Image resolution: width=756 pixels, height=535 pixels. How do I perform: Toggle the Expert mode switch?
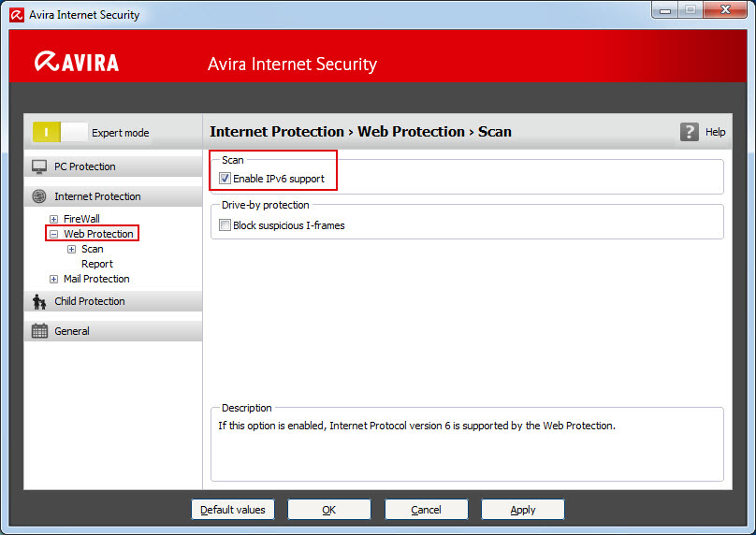[60, 132]
